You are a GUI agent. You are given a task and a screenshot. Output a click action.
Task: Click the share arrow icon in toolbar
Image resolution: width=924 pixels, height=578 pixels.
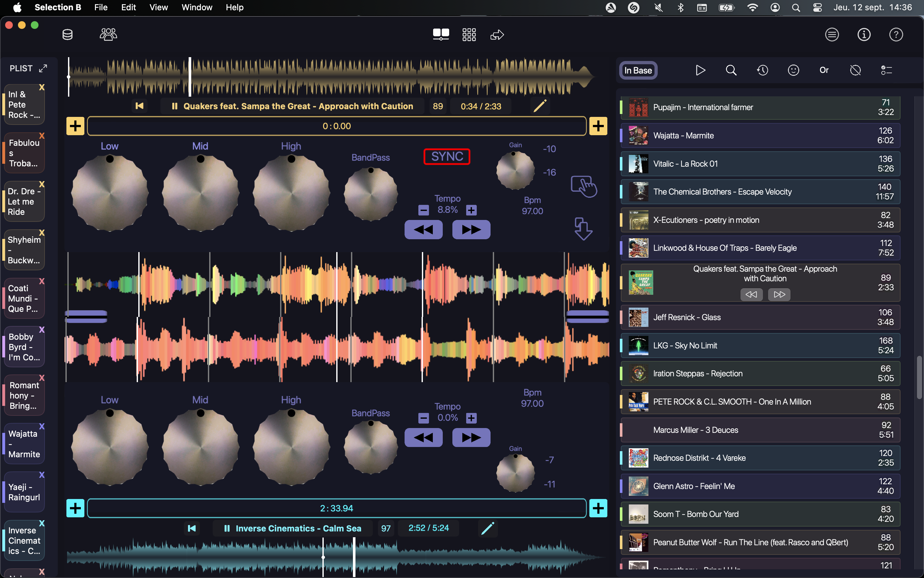coord(497,35)
